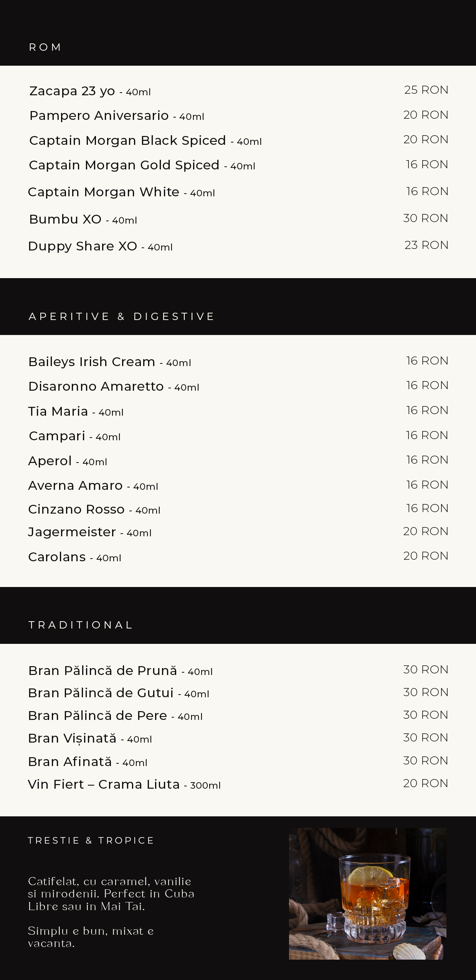
Task: Select the Aperitive & Digestive heading
Action: click(121, 317)
